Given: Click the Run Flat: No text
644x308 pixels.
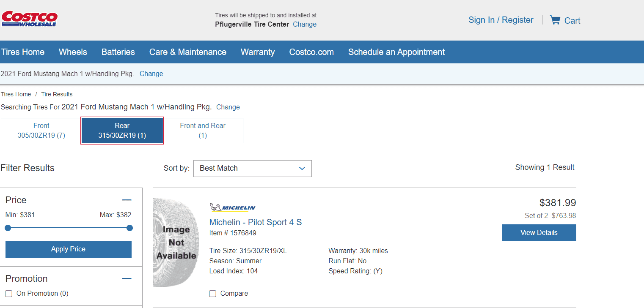Looking at the screenshot, I should tap(348, 261).
